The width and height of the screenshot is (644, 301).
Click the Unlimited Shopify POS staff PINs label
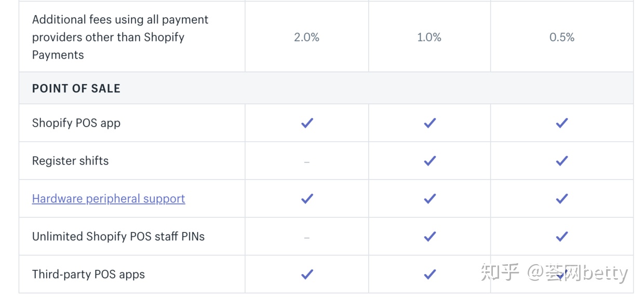tap(118, 237)
